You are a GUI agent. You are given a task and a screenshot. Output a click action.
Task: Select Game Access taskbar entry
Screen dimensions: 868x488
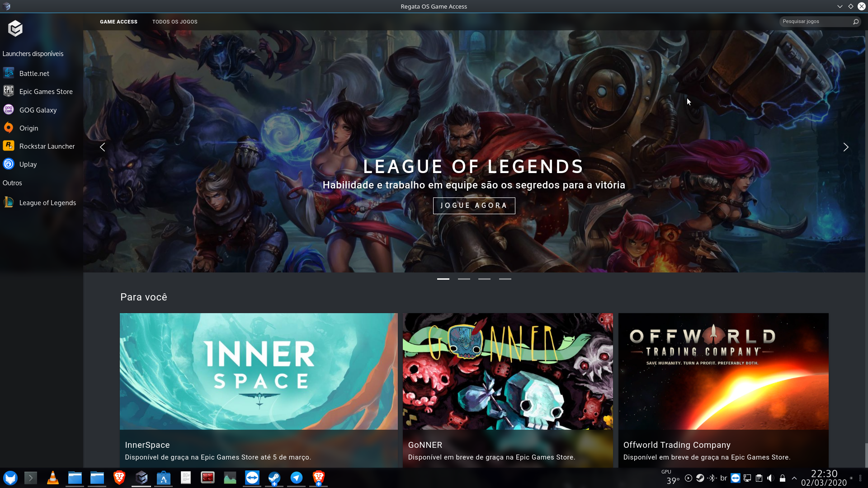pos(142,478)
